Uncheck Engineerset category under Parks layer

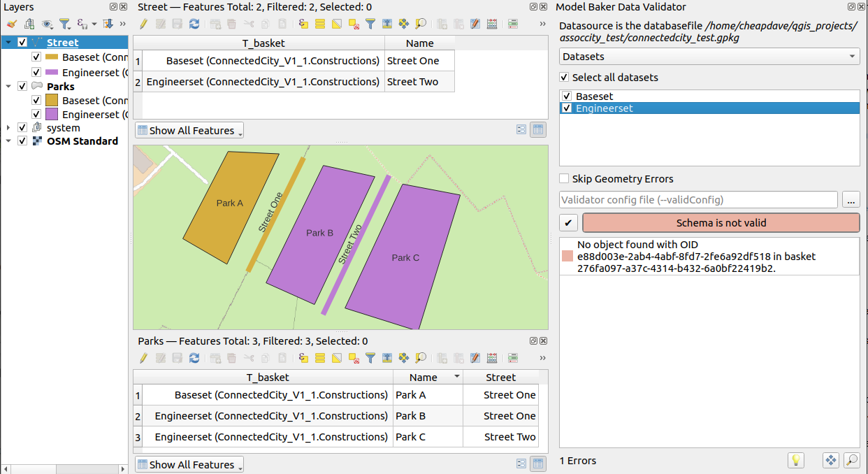pyautogui.click(x=36, y=115)
